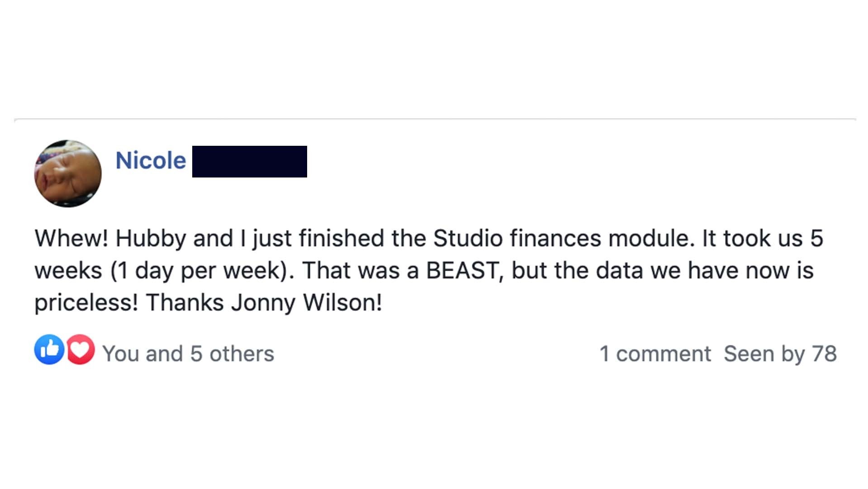868x489 pixels.
Task: Click the word others in reaction summary
Action: click(242, 354)
